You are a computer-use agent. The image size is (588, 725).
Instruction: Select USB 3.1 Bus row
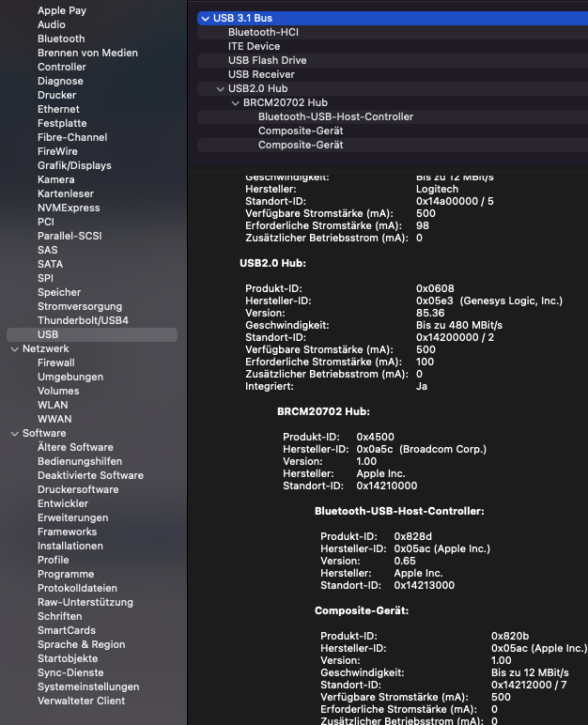[x=393, y=18]
